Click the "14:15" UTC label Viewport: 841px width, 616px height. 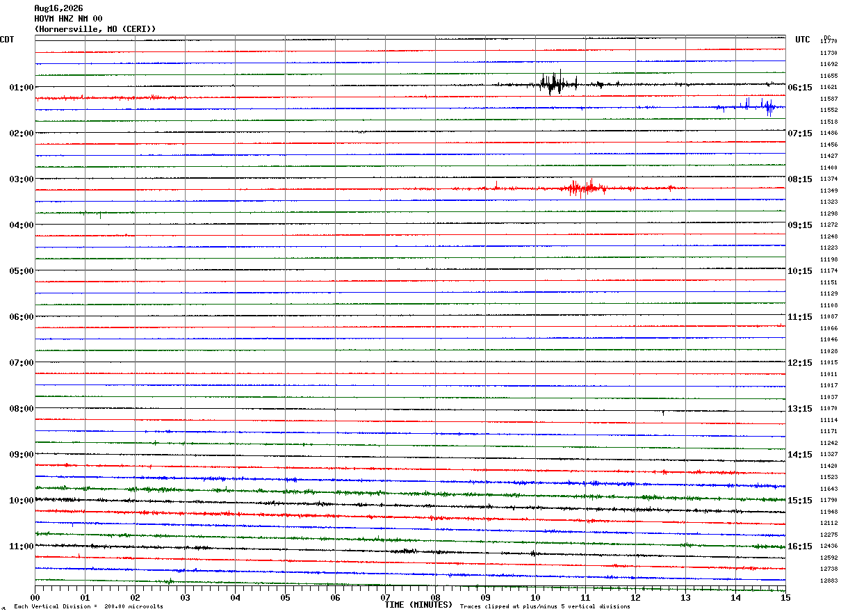(x=800, y=455)
